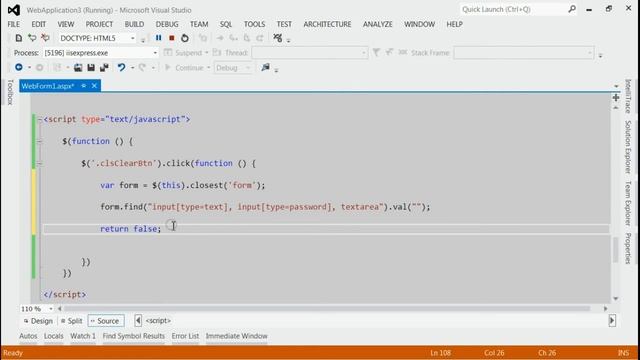The height and width of the screenshot is (360, 640).
Task: Pin the WebForm1.aspx tab
Action: [84, 86]
